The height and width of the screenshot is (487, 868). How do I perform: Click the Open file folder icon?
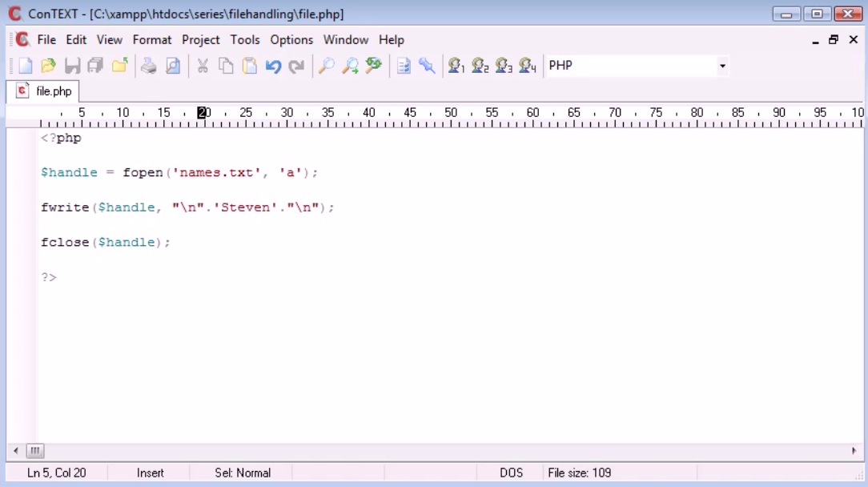49,66
